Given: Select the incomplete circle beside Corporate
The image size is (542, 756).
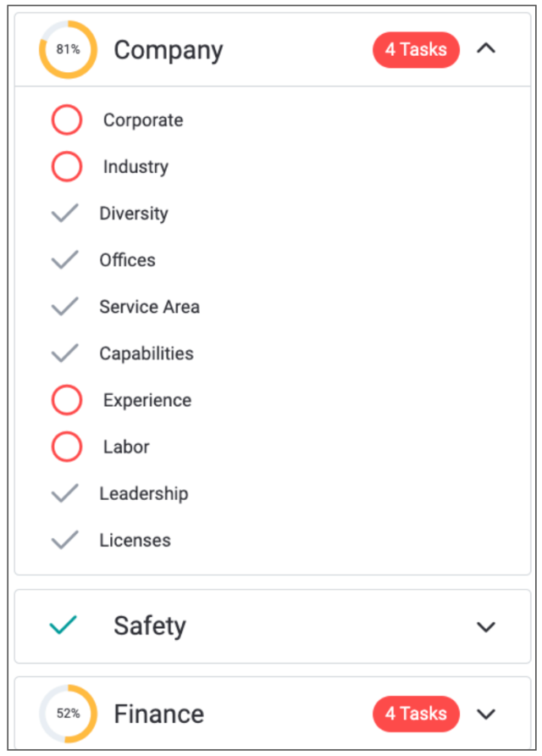Looking at the screenshot, I should [67, 120].
